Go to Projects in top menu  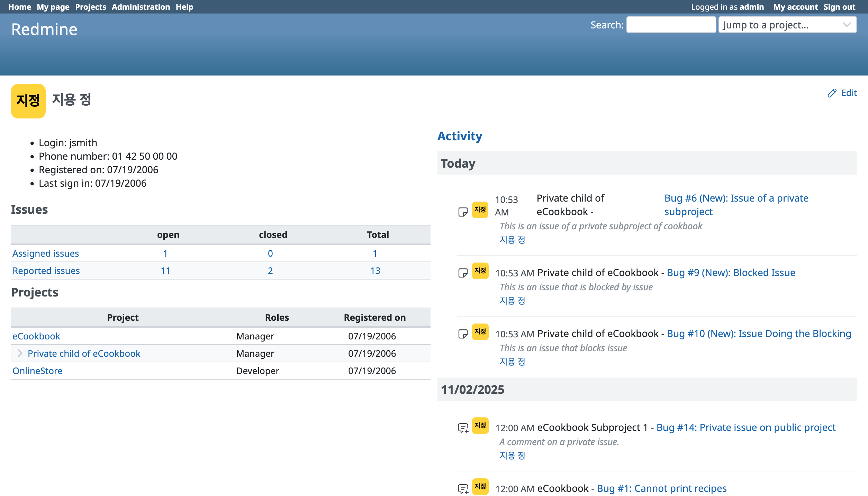click(90, 7)
